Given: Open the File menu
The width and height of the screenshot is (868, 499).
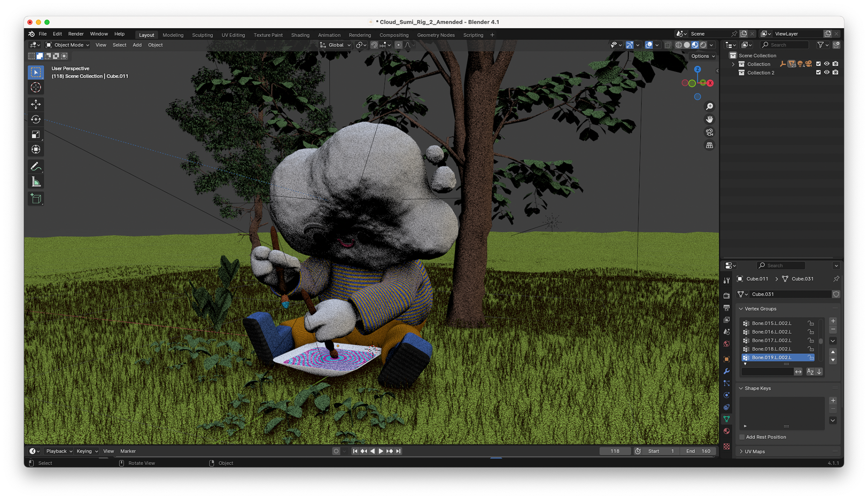Looking at the screenshot, I should (x=42, y=34).
